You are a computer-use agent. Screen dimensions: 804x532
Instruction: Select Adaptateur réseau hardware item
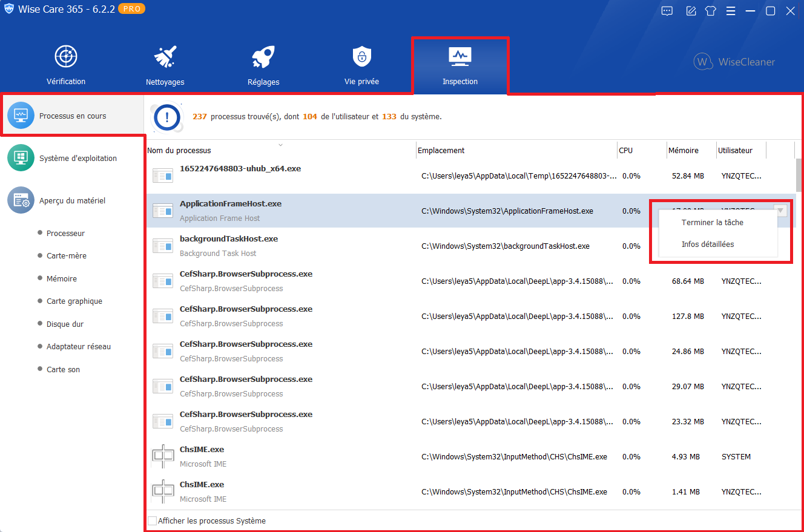[x=79, y=346]
